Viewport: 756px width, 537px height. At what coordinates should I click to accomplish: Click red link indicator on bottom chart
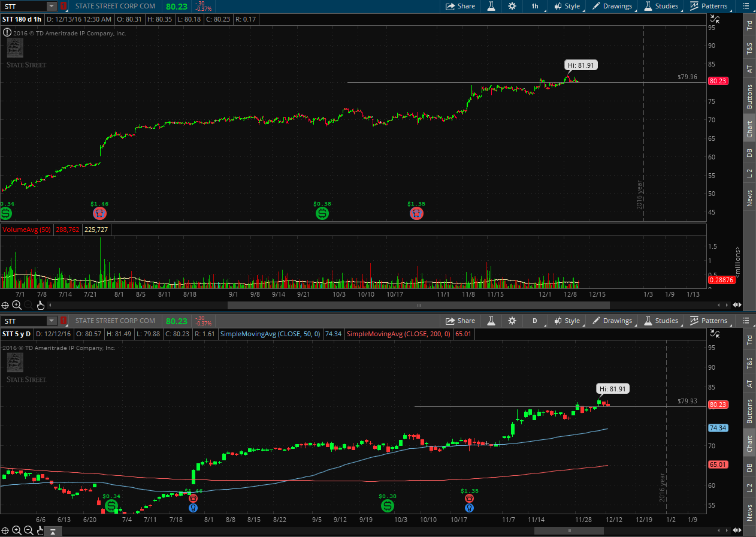63,321
